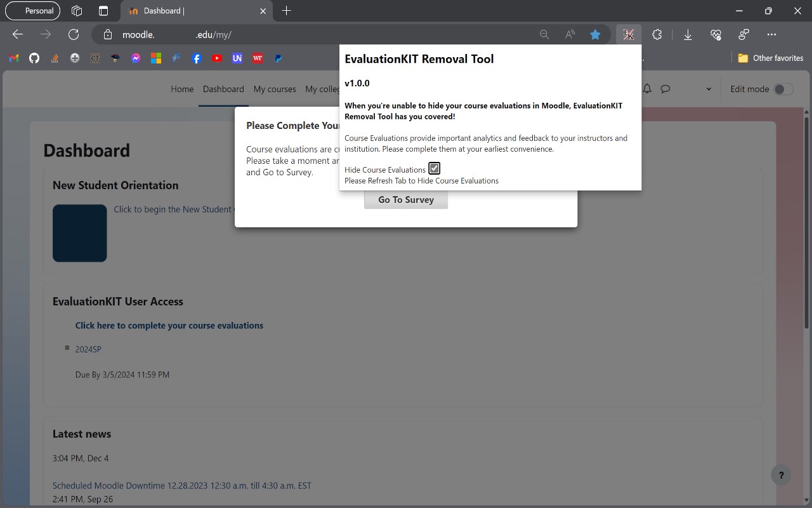
Task: Open the UN purple bookmark
Action: 237,58
